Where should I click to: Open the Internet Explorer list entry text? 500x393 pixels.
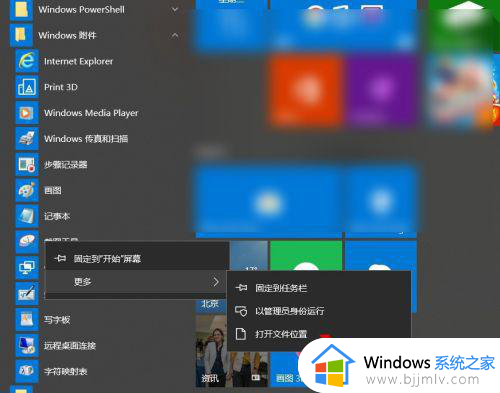click(x=79, y=61)
